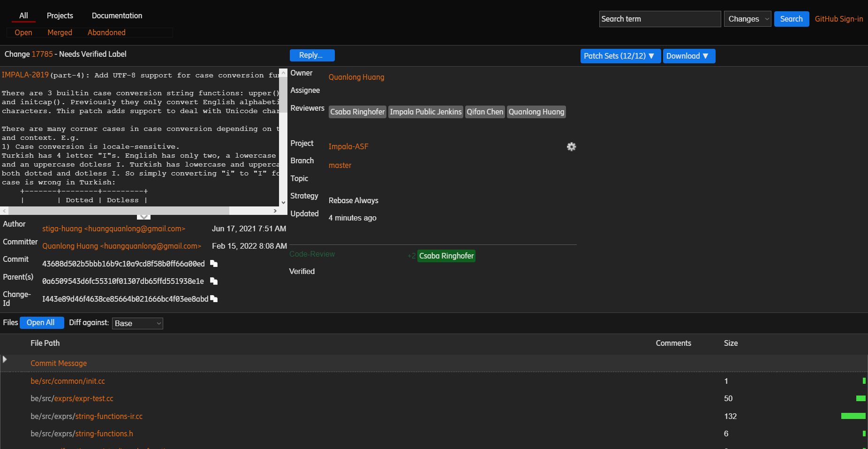
Task: Open the Diff against Base dropdown
Action: pyautogui.click(x=137, y=323)
